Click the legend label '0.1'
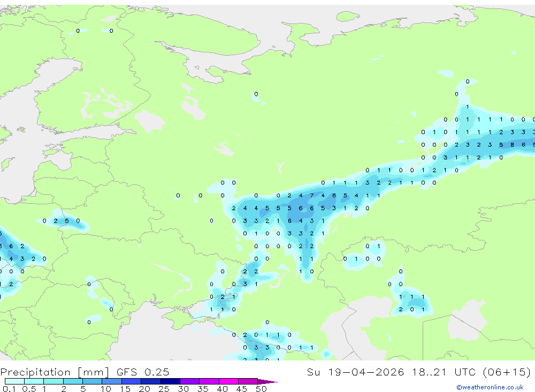The image size is (535, 392). pyautogui.click(x=9, y=389)
